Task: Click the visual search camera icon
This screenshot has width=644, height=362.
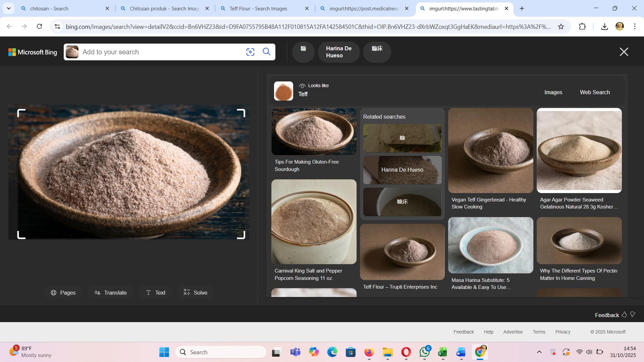Action: [x=250, y=52]
